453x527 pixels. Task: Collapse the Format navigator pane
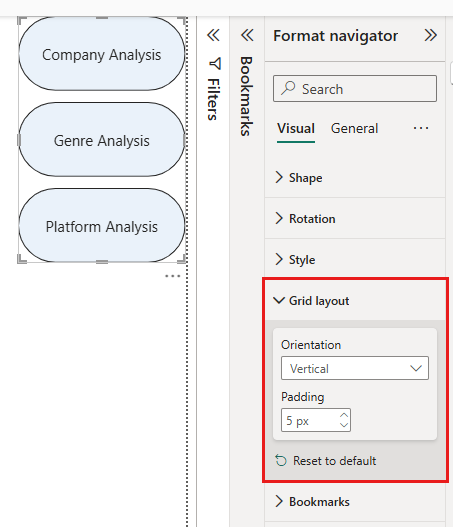430,35
